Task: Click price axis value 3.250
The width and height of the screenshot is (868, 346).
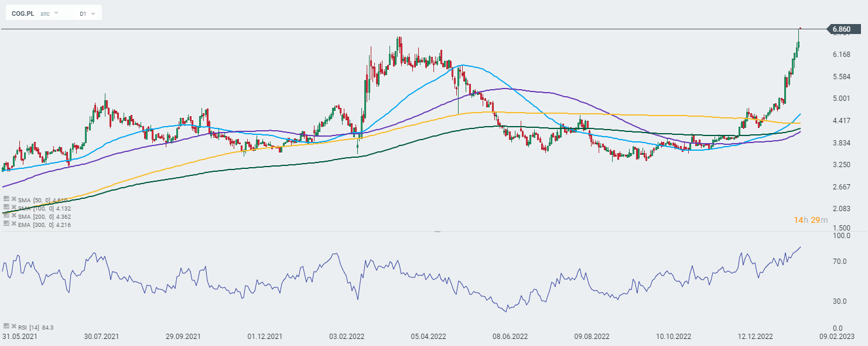Action: (841, 165)
